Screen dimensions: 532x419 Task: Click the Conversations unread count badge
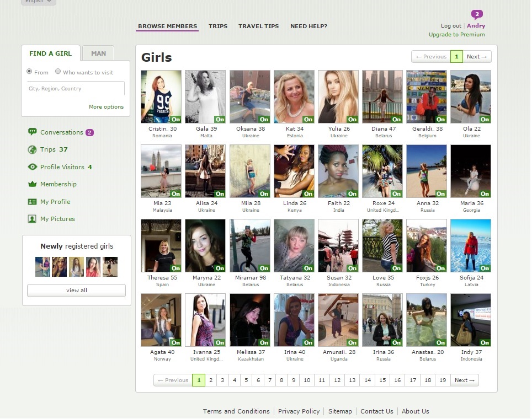(89, 132)
